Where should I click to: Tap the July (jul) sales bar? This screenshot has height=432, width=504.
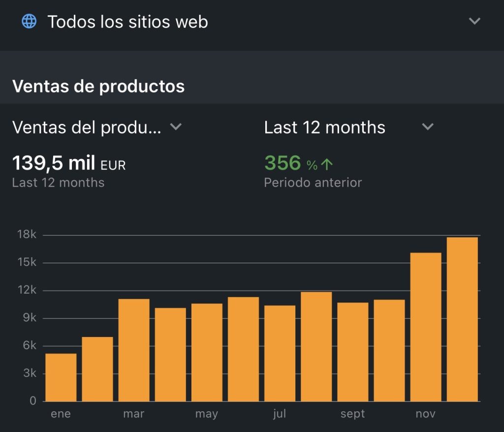pos(280,353)
